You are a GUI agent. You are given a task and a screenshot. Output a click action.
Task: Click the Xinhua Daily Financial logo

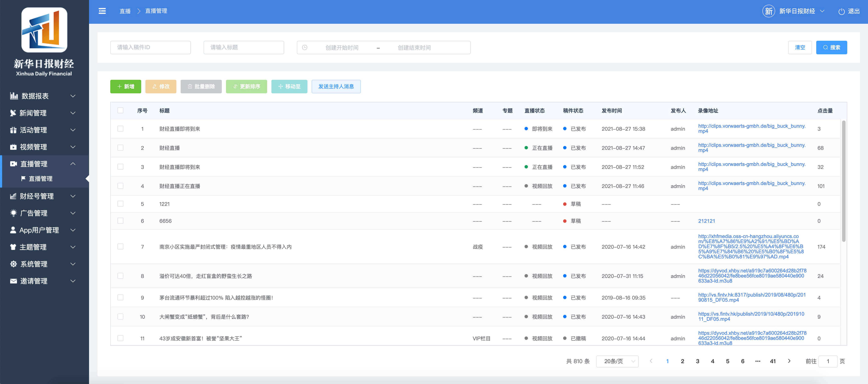click(44, 30)
